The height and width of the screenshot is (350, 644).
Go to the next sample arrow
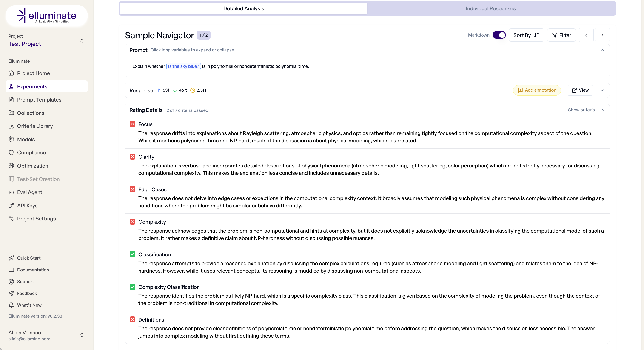pyautogui.click(x=602, y=35)
